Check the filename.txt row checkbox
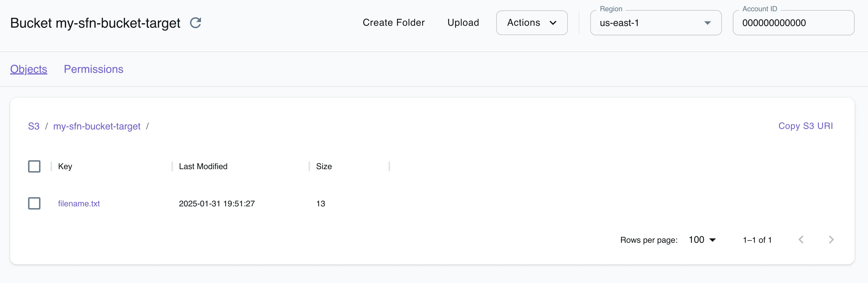Image resolution: width=868 pixels, height=283 pixels. click(34, 203)
